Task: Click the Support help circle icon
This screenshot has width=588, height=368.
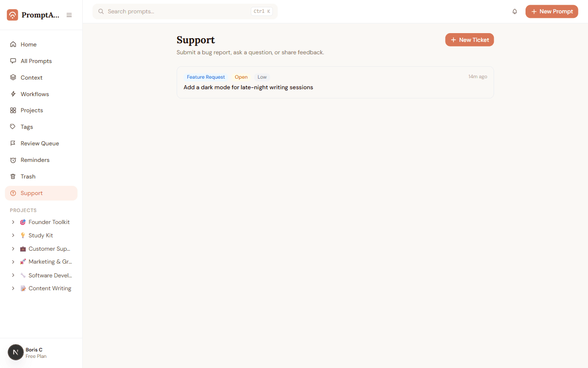Action: [x=13, y=193]
